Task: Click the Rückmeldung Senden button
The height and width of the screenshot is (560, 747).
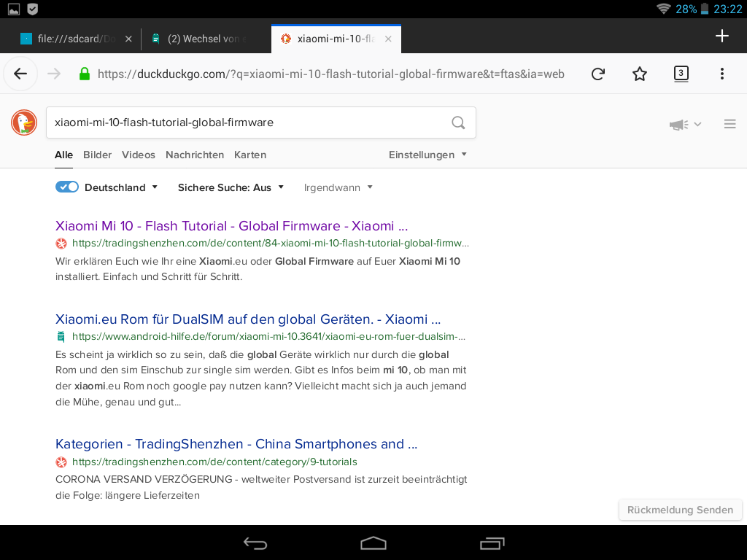Action: tap(681, 510)
